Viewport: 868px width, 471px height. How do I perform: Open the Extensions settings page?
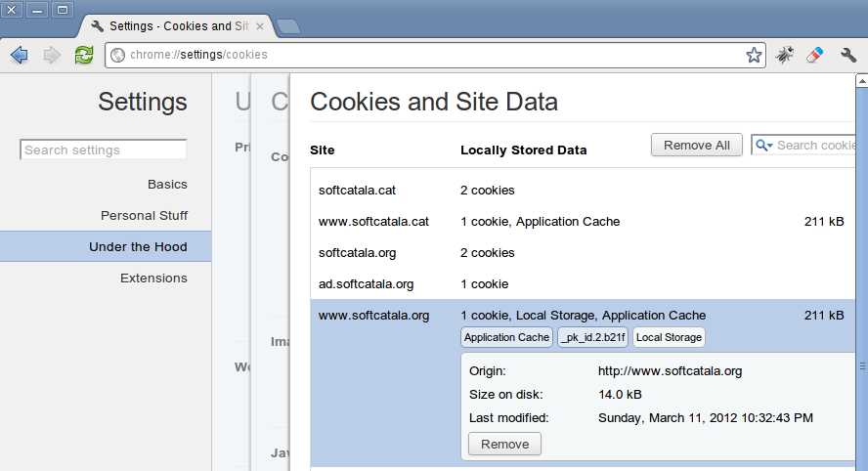click(x=153, y=278)
